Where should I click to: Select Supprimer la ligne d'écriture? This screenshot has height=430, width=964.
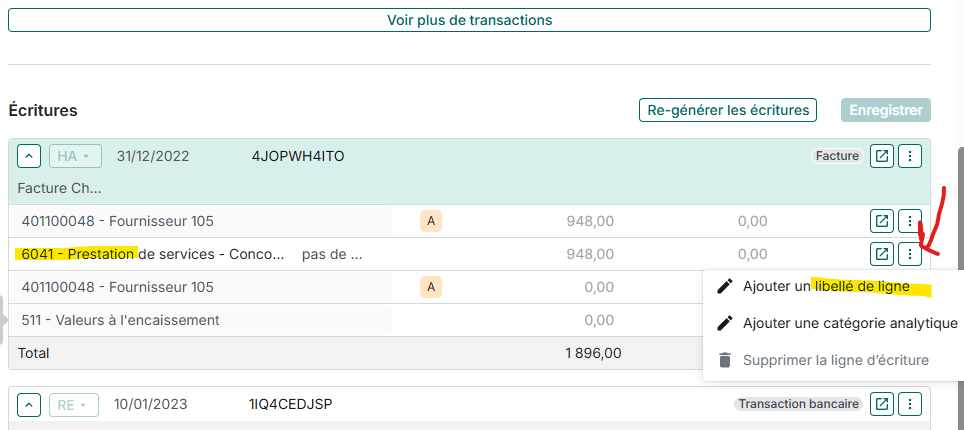pyautogui.click(x=835, y=360)
